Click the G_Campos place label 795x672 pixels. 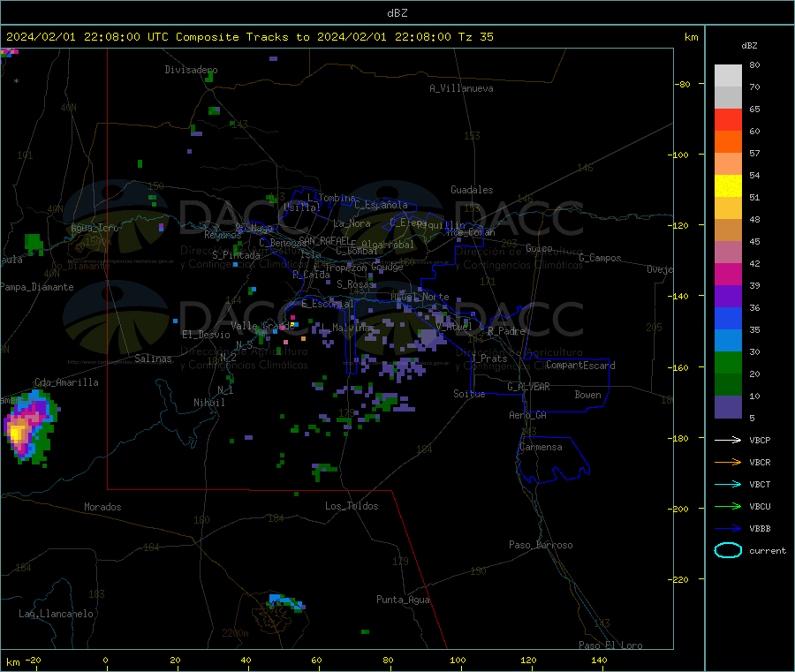600,258
